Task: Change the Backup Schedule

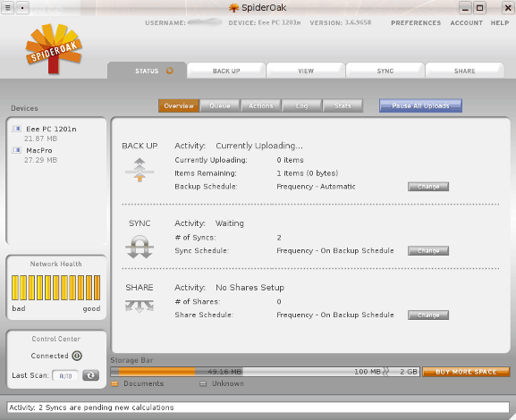Action: 428,187
